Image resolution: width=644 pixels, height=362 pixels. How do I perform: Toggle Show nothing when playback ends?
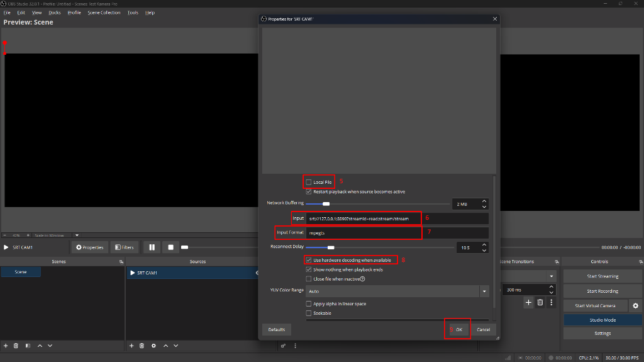(x=309, y=269)
